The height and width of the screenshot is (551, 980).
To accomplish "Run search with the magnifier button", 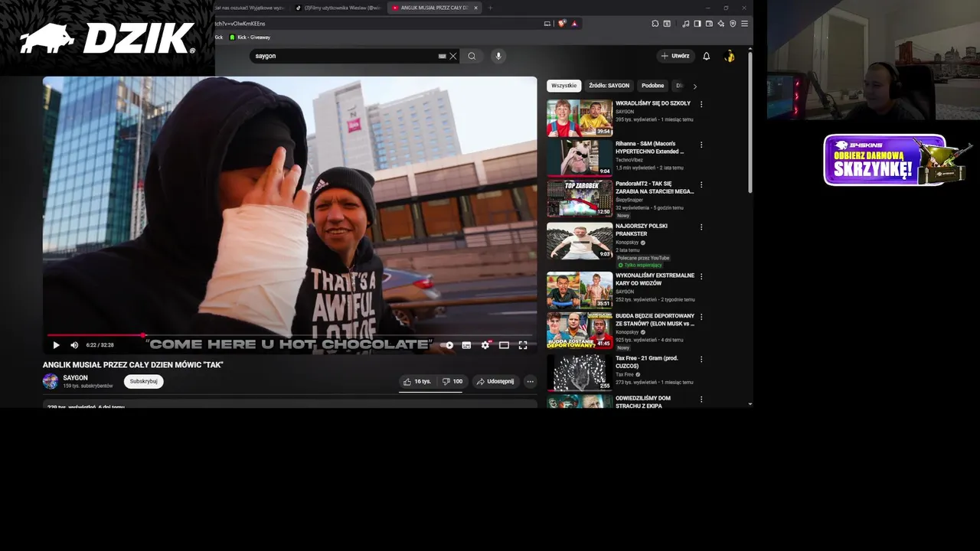I will pos(472,56).
